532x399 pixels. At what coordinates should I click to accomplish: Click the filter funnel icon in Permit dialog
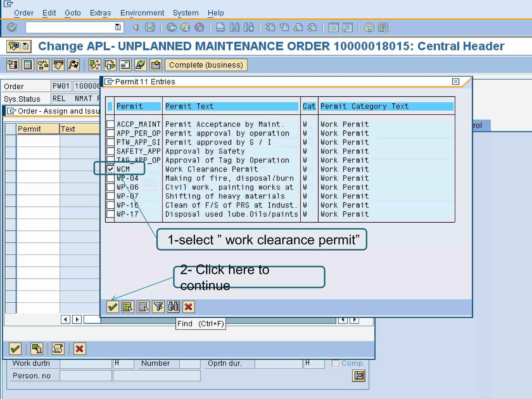point(158,307)
